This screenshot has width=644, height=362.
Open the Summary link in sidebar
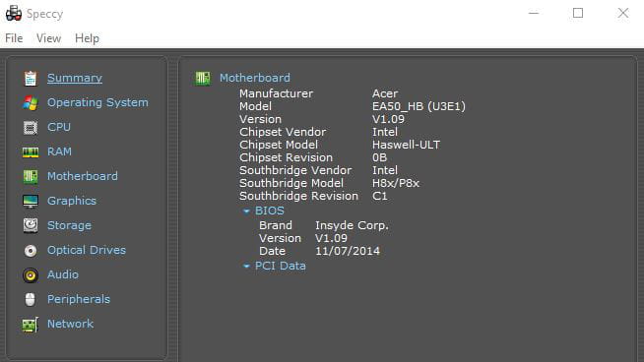pos(75,78)
